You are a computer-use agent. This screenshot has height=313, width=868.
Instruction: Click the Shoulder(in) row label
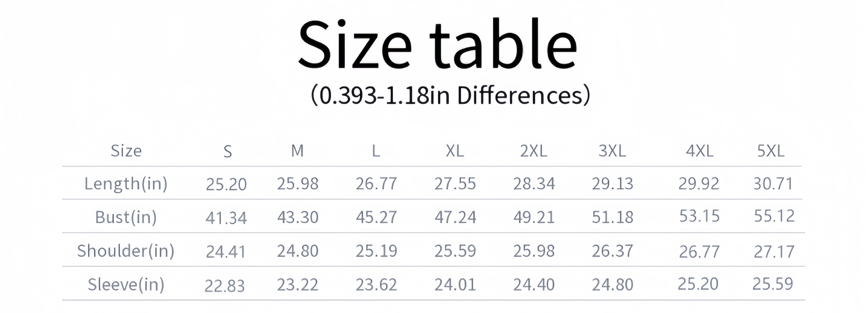pyautogui.click(x=126, y=251)
